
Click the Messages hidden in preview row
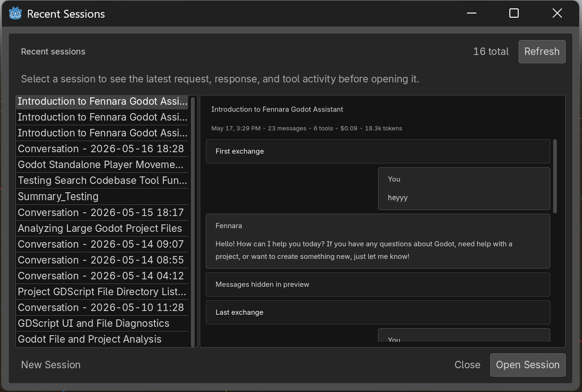tap(378, 284)
